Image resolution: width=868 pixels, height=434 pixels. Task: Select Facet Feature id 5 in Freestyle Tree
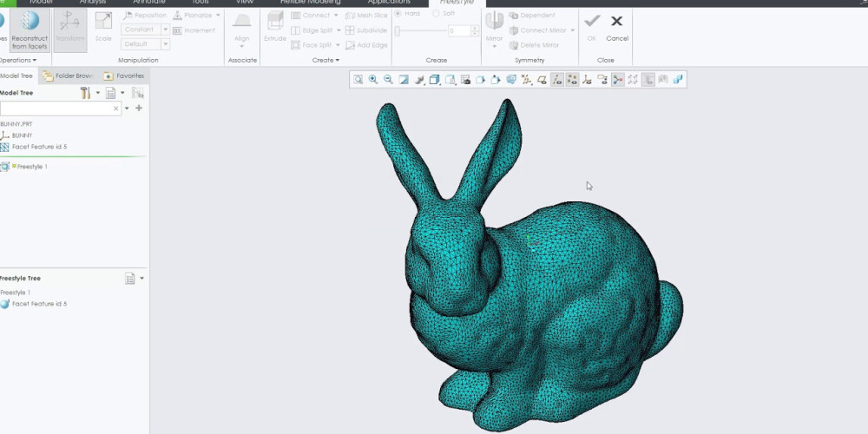pyautogui.click(x=34, y=304)
